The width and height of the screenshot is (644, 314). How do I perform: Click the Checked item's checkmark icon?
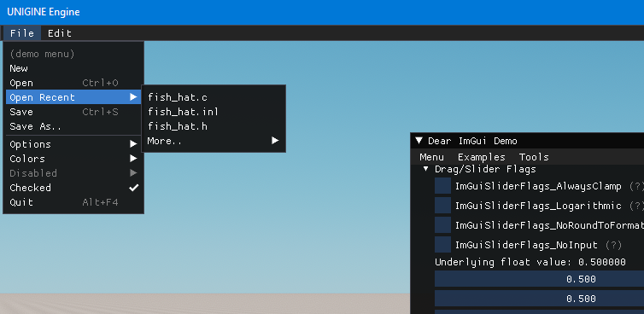(x=133, y=188)
